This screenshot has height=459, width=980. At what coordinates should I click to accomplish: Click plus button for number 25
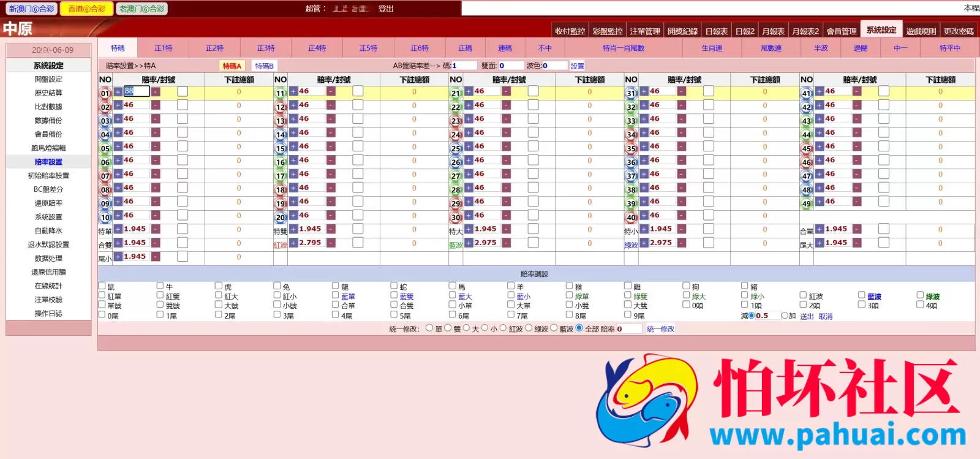pyautogui.click(x=469, y=146)
